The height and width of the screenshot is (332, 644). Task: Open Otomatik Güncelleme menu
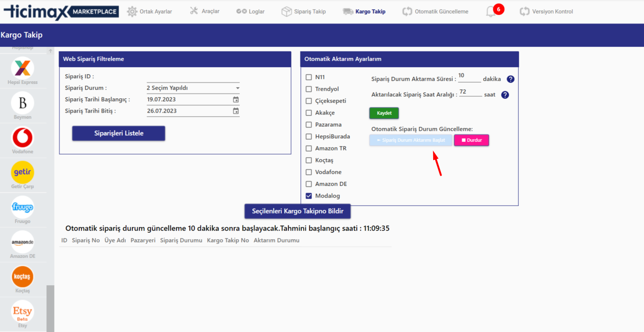(x=436, y=12)
